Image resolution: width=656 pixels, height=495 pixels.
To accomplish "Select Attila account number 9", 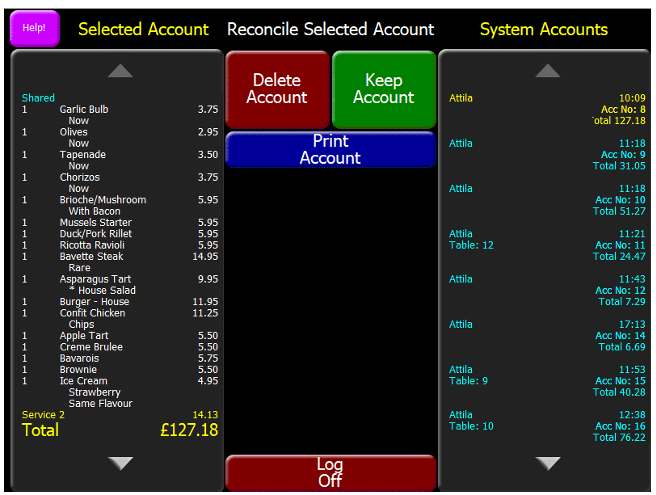I will click(546, 154).
